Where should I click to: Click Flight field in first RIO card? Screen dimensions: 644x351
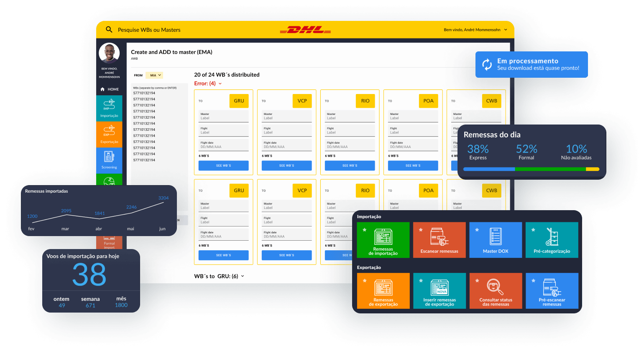(350, 131)
